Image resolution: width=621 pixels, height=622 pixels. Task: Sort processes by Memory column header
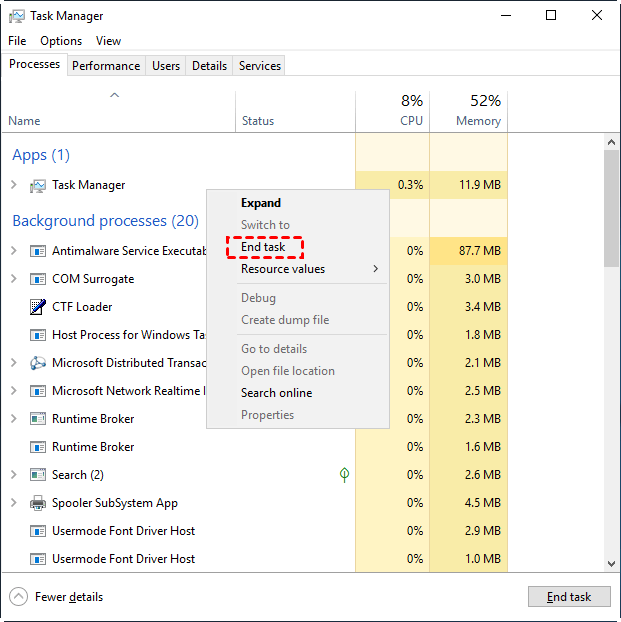coord(477,121)
